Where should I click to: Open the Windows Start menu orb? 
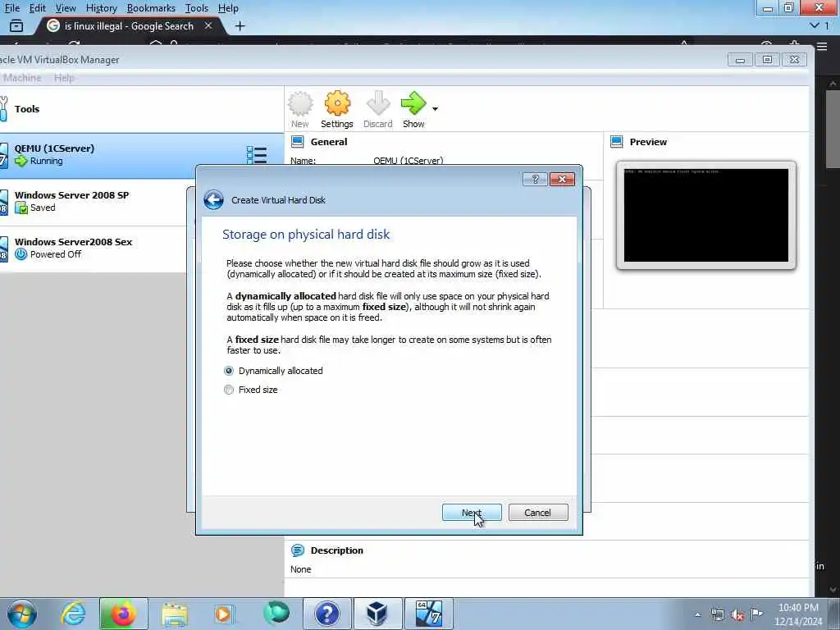click(x=22, y=614)
